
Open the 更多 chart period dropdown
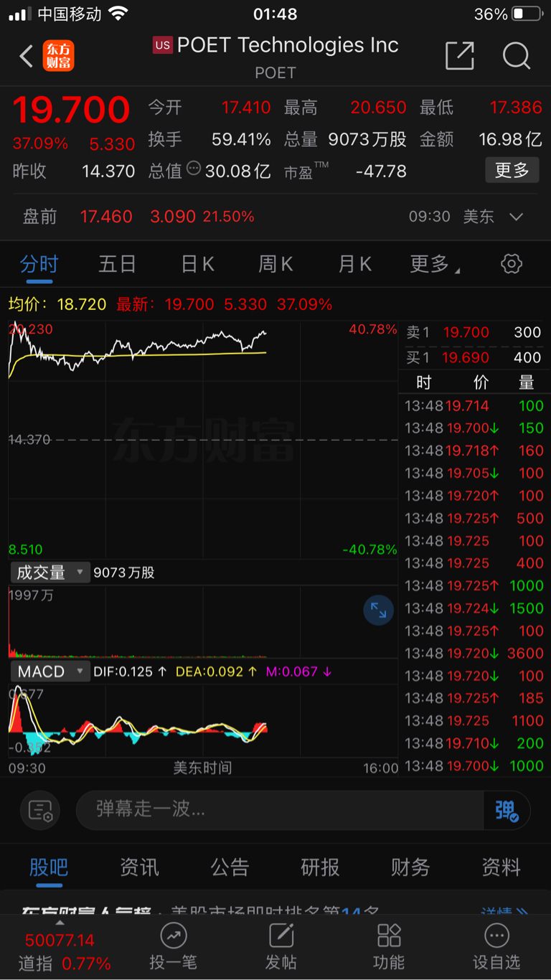pyautogui.click(x=435, y=264)
